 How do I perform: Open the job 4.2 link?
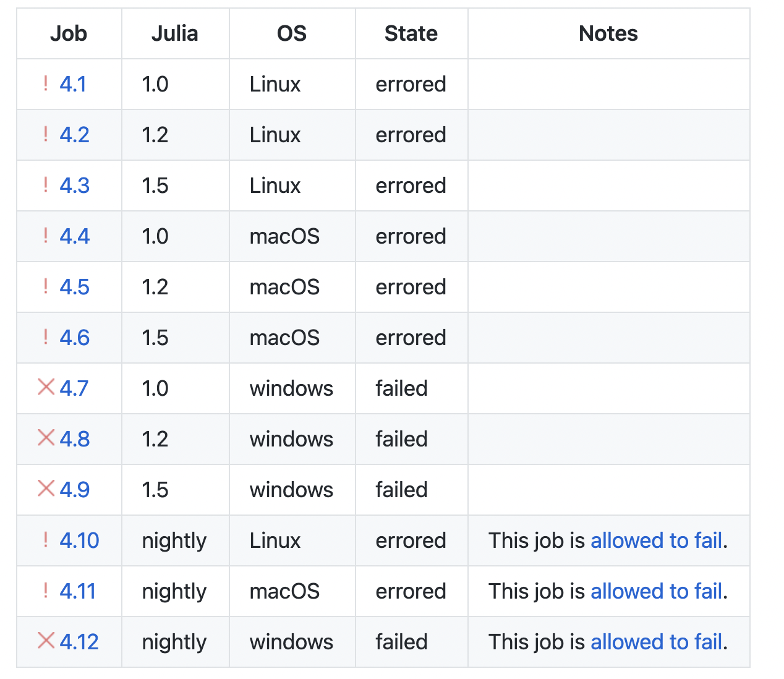[74, 135]
